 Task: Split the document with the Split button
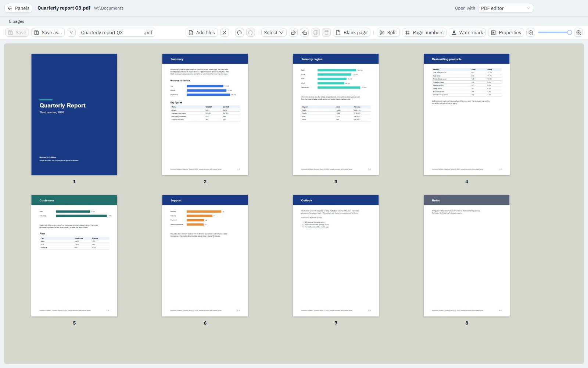click(x=388, y=32)
